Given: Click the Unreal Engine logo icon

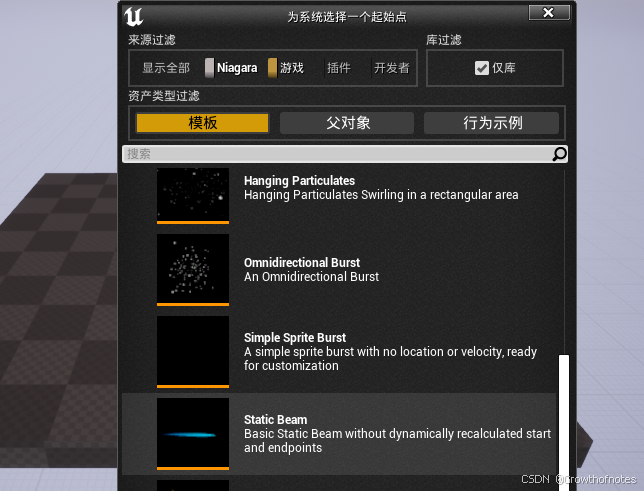Looking at the screenshot, I should point(133,16).
